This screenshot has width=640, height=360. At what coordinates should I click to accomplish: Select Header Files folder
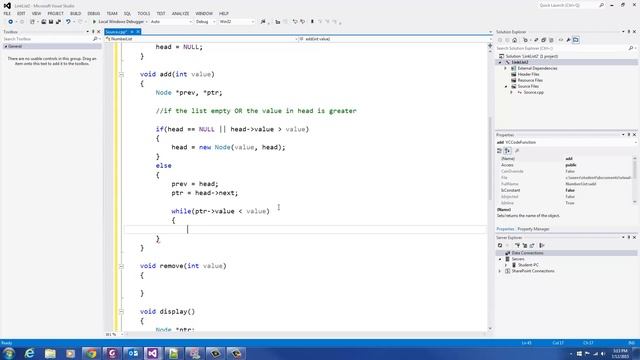529,74
